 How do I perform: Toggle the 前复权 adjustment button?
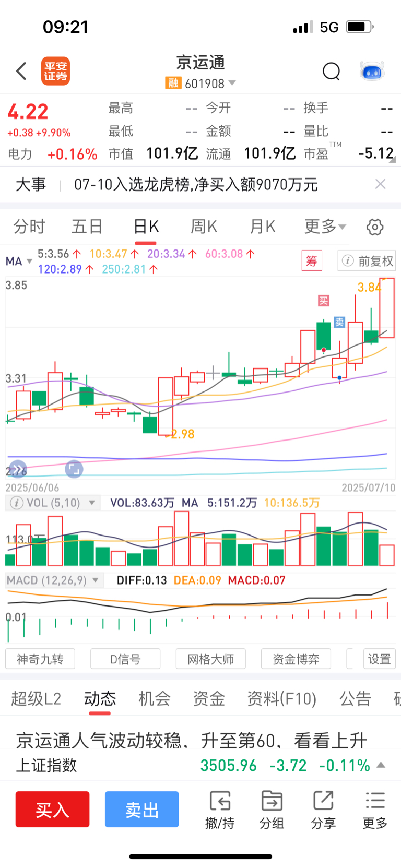click(x=367, y=260)
